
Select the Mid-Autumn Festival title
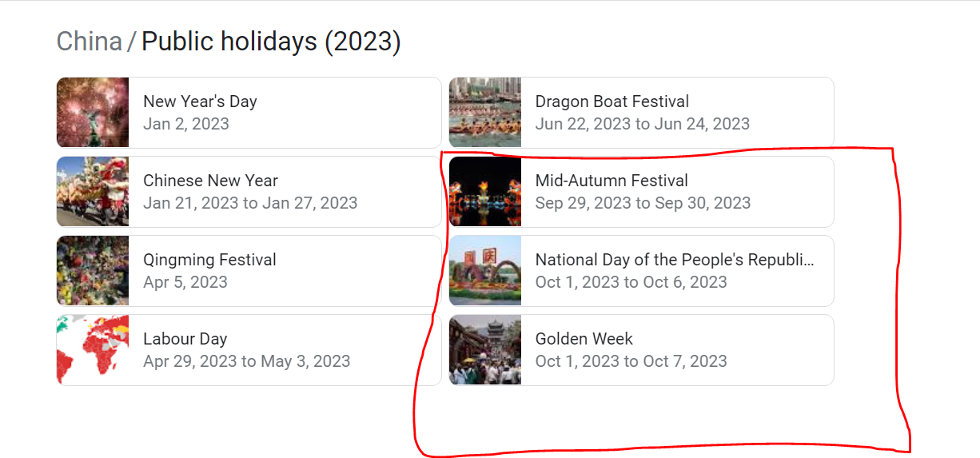click(612, 181)
